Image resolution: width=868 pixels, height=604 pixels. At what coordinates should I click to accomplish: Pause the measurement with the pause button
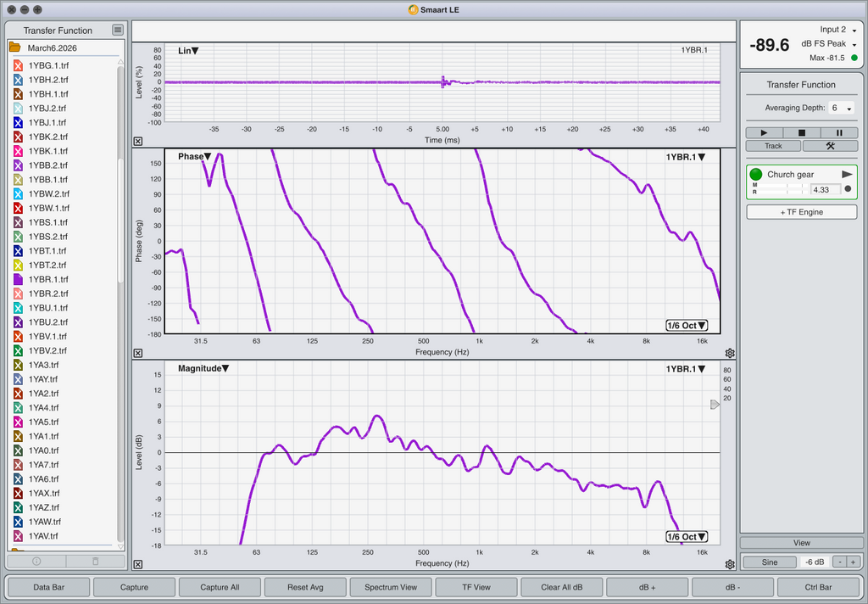839,132
